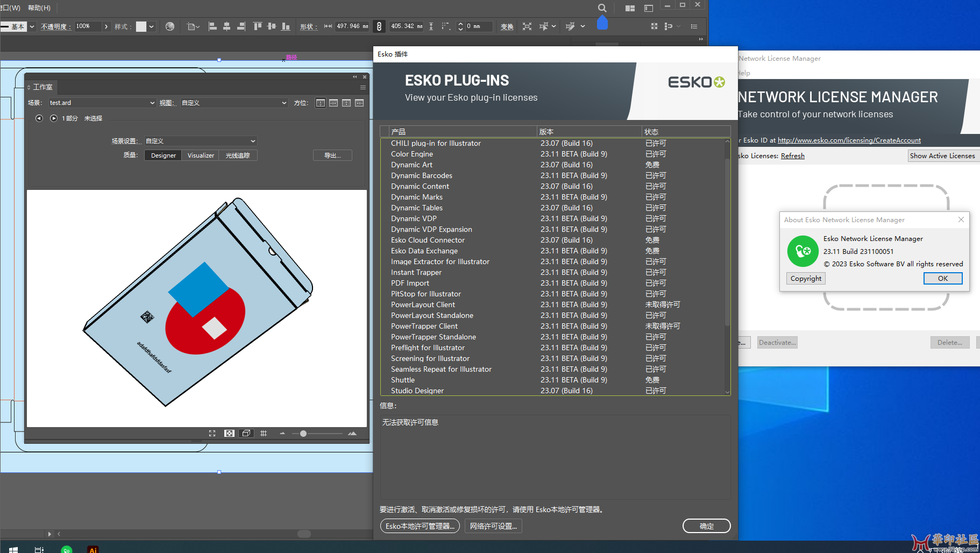Click the arrange documents icon
The height and width of the screenshot is (553, 980).
[x=630, y=8]
